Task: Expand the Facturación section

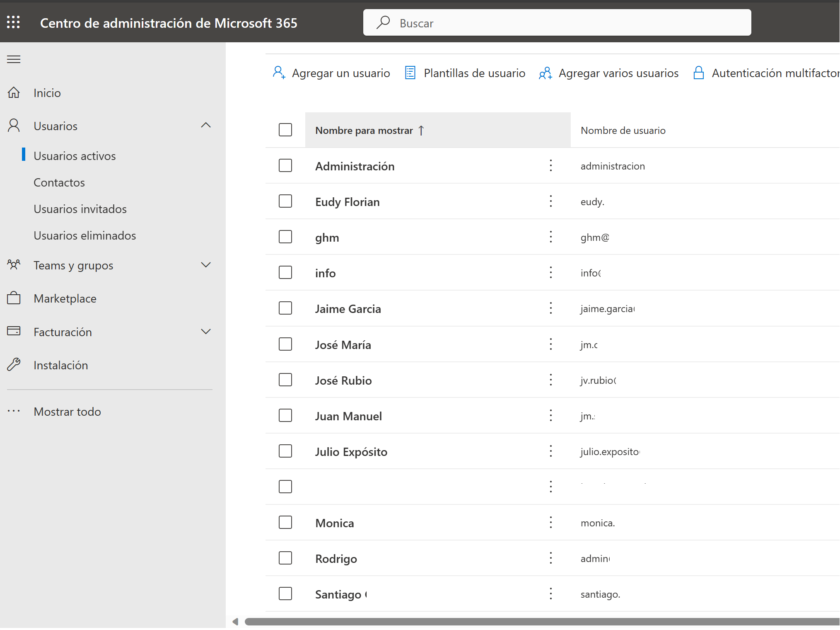Action: [x=205, y=332]
